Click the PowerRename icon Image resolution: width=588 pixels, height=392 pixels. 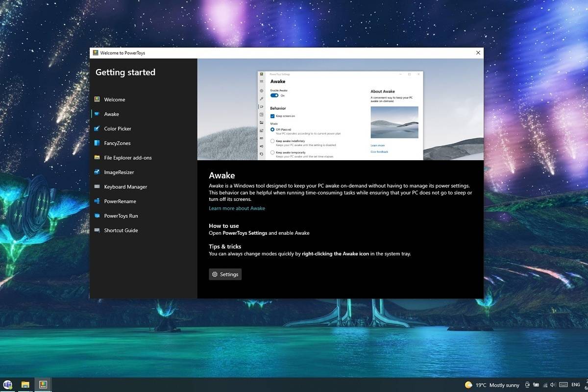click(97, 201)
